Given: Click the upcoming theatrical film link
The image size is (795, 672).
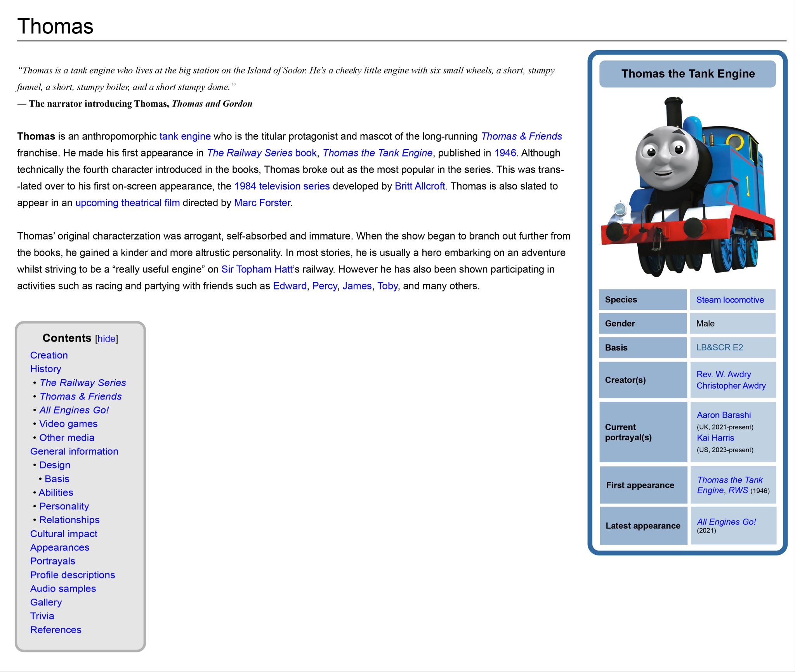Looking at the screenshot, I should click(x=127, y=203).
